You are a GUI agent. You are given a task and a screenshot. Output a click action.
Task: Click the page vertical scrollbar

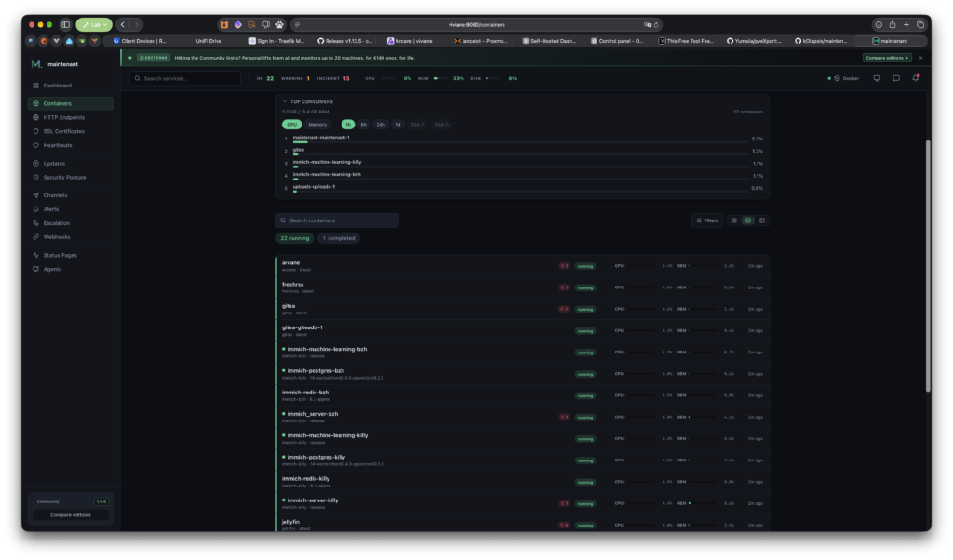[928, 266]
